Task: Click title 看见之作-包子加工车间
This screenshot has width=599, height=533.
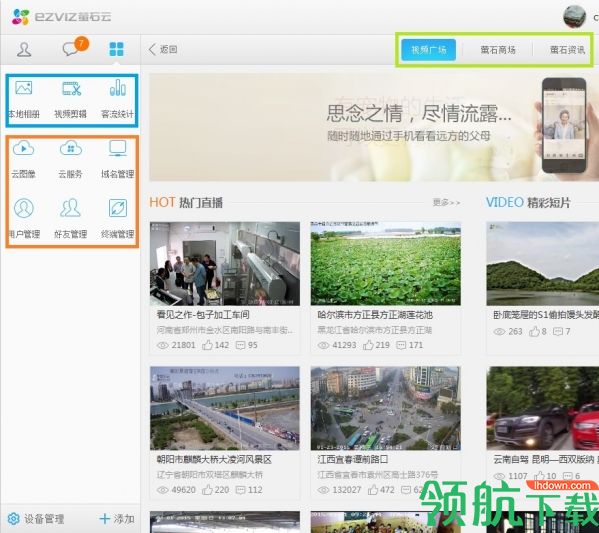Action: point(203,315)
